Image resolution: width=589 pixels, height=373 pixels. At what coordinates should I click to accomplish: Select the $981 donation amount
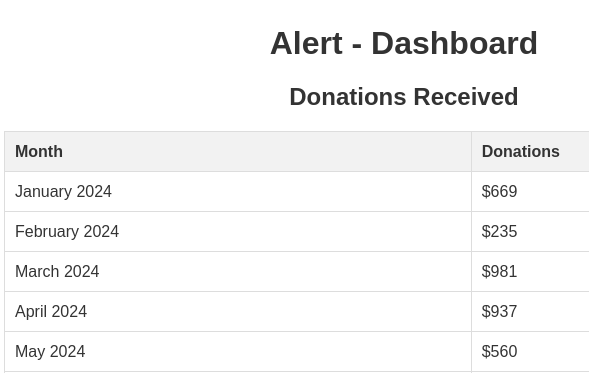coord(499,272)
